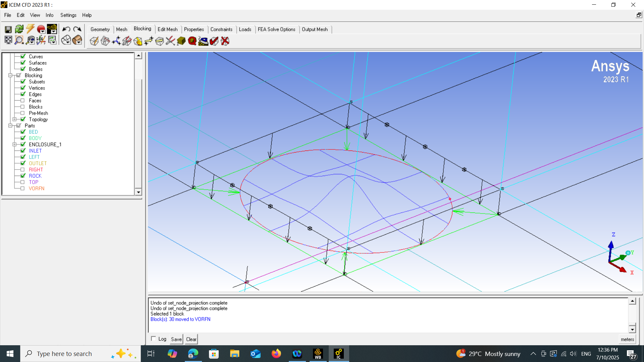Click the Undo arrow icon
Viewport: 644px width, 362px height.
click(x=66, y=29)
